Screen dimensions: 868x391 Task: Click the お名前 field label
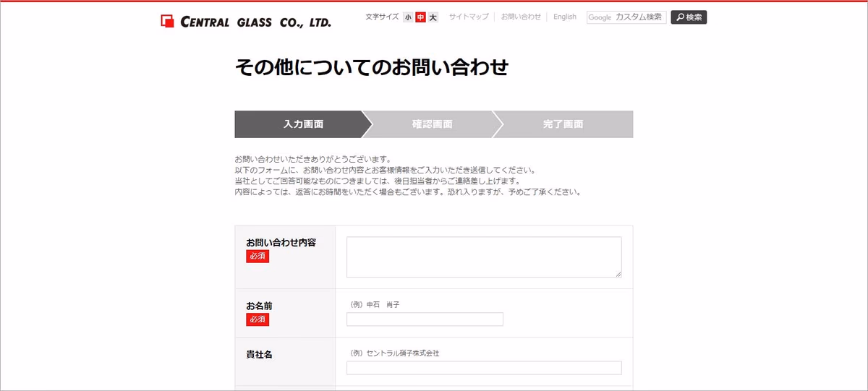click(259, 306)
